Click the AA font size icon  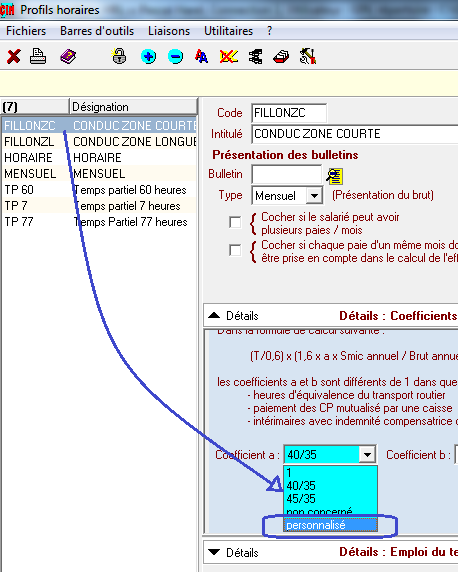201,57
